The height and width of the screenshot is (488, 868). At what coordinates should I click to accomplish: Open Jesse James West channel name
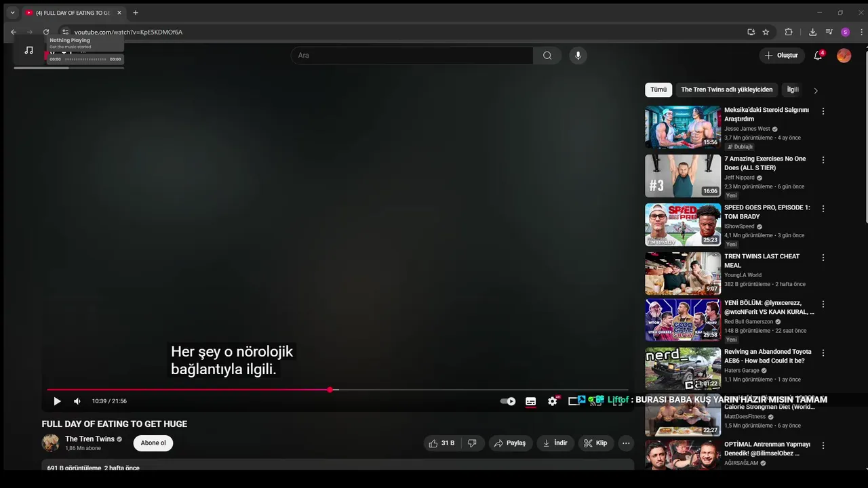pos(747,129)
